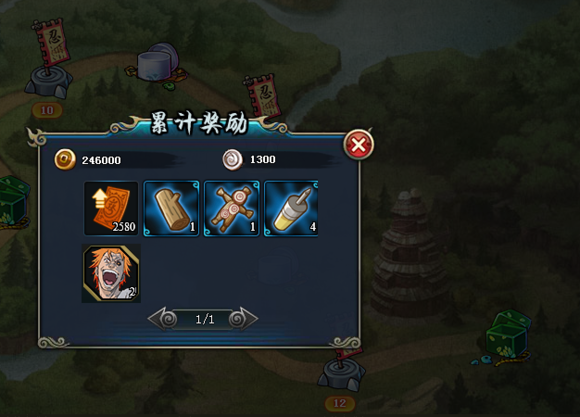Go to previous rewards page arrow

click(x=162, y=319)
